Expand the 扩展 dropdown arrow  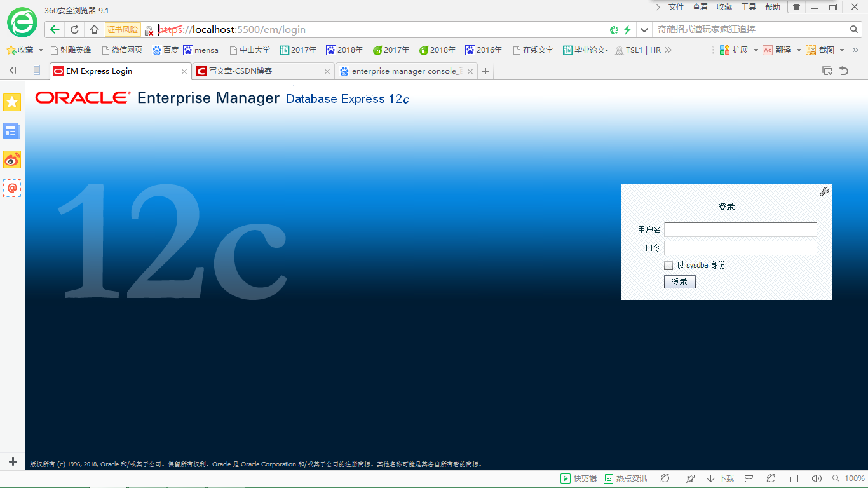[756, 50]
